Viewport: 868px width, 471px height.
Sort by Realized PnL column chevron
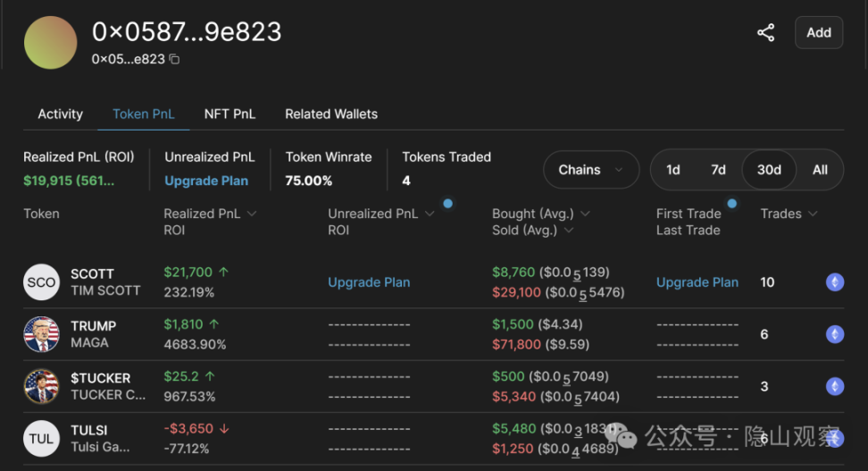click(x=252, y=214)
